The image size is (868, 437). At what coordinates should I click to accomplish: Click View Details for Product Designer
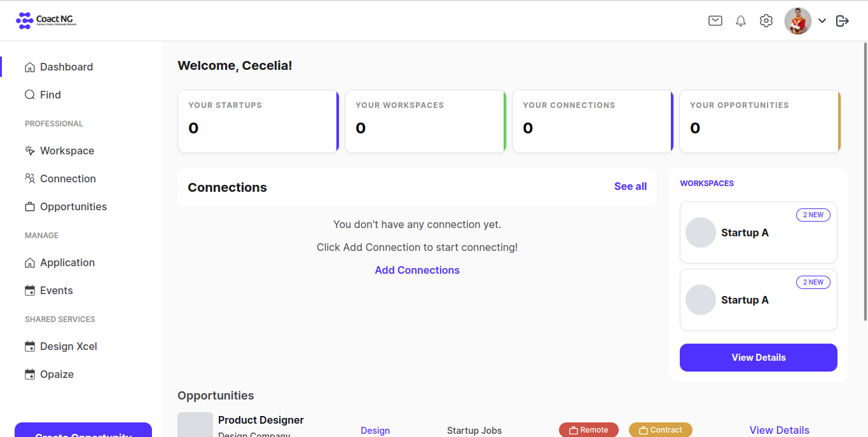click(x=780, y=431)
